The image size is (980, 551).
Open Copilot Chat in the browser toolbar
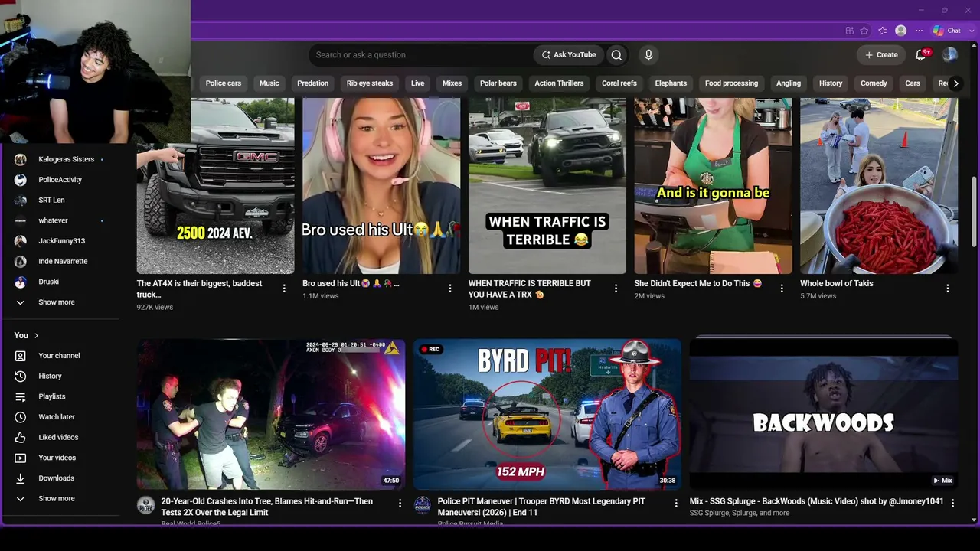pos(947,31)
